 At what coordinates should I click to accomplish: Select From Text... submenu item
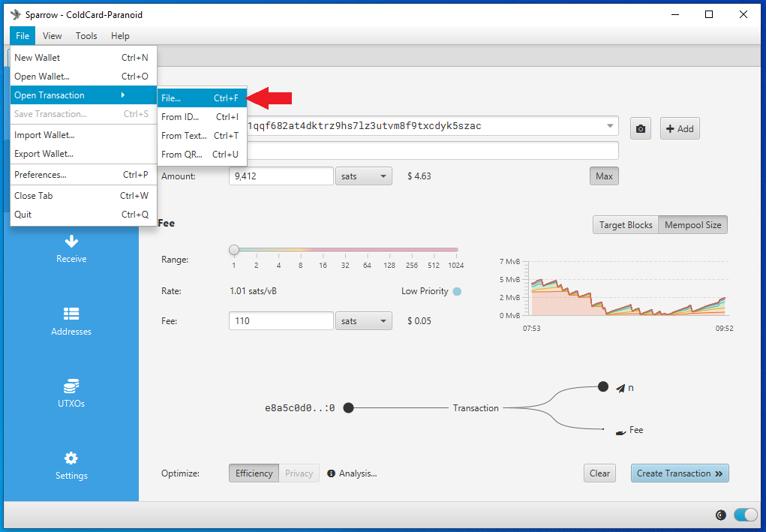click(202, 135)
